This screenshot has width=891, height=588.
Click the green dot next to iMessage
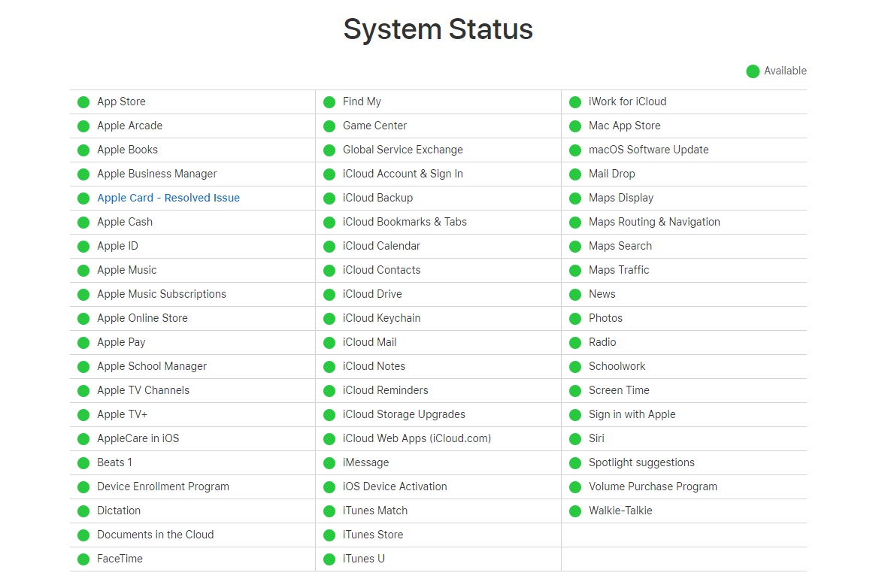(329, 463)
